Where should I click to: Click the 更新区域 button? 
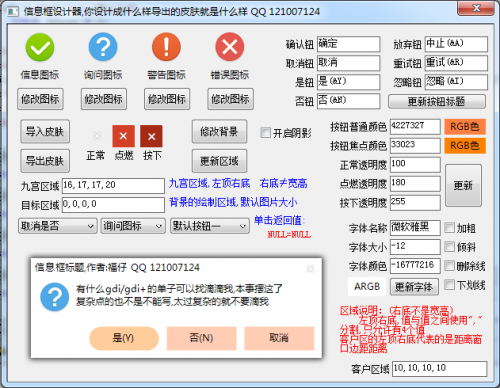click(219, 161)
